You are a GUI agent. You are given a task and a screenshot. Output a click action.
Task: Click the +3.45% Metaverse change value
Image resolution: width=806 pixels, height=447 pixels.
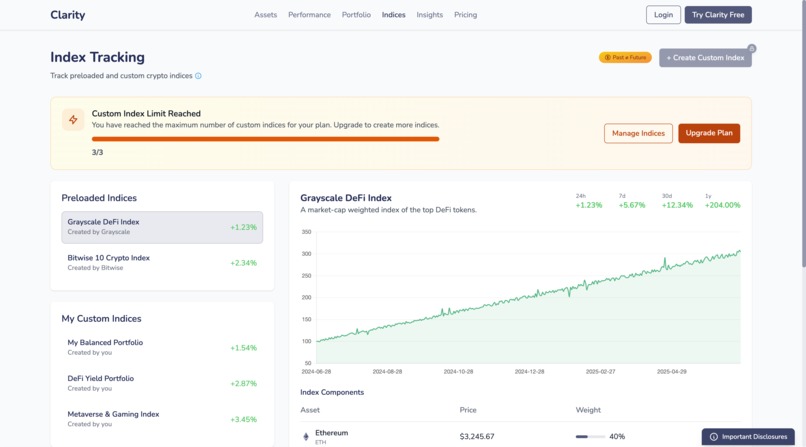click(243, 420)
